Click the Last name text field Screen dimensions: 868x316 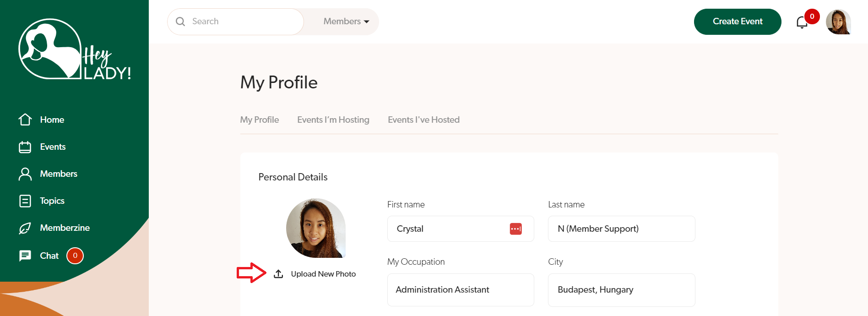[x=621, y=229]
